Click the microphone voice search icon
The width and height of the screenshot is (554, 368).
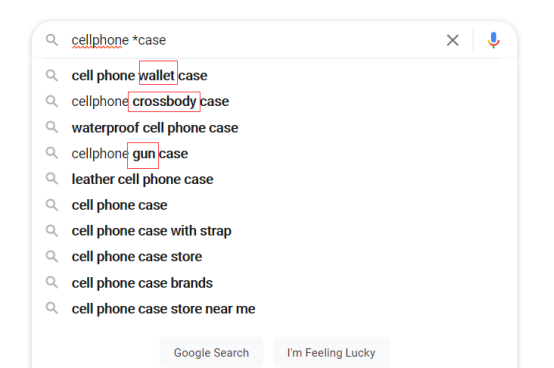pyautogui.click(x=494, y=40)
